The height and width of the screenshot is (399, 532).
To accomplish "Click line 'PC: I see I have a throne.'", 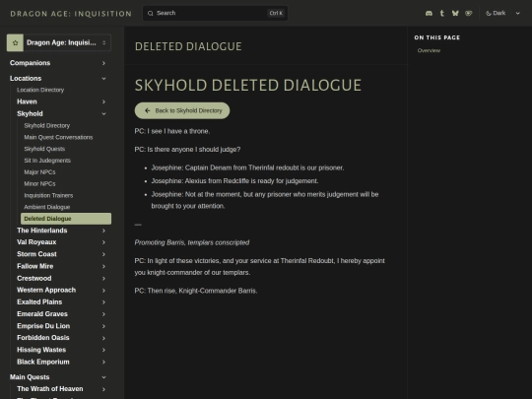I will coord(172,131).
